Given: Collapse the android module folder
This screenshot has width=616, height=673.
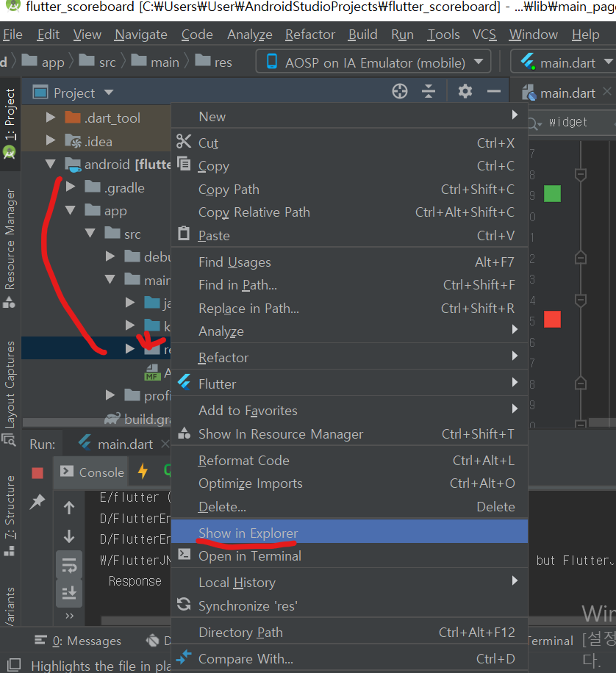Looking at the screenshot, I should point(50,164).
